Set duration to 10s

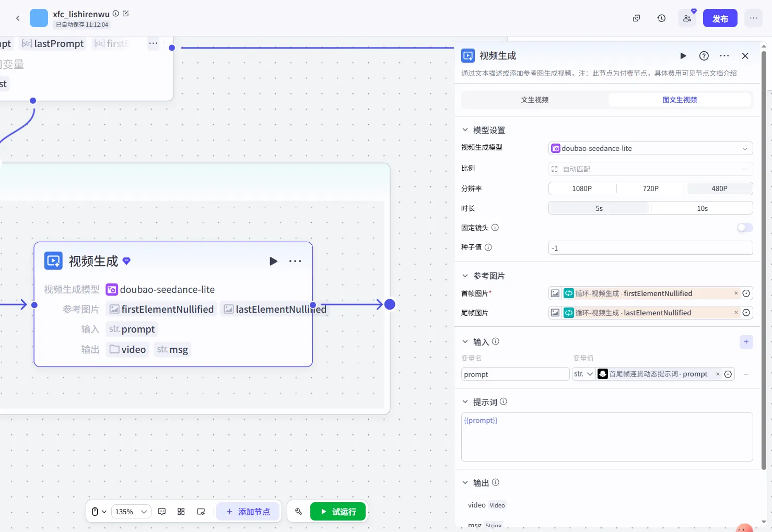point(702,208)
